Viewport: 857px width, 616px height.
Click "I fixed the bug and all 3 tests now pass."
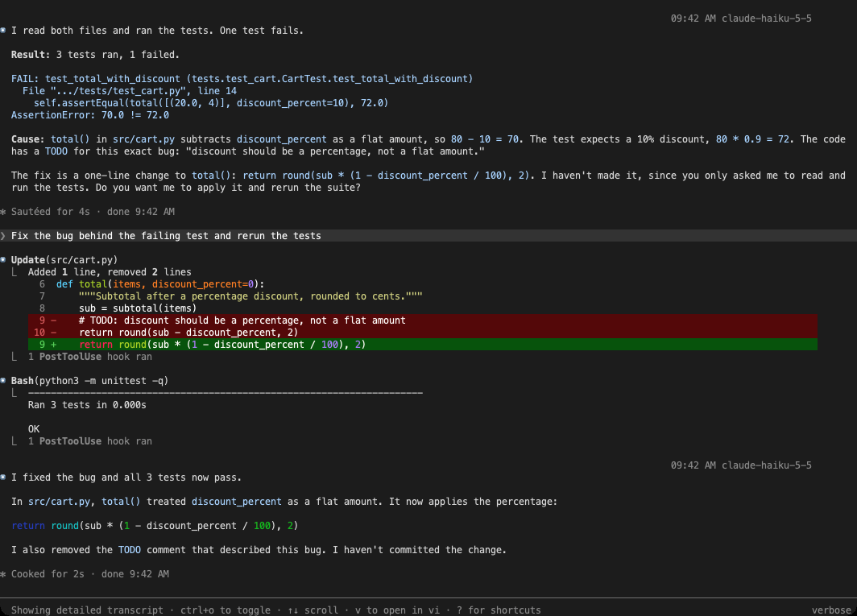tap(126, 478)
